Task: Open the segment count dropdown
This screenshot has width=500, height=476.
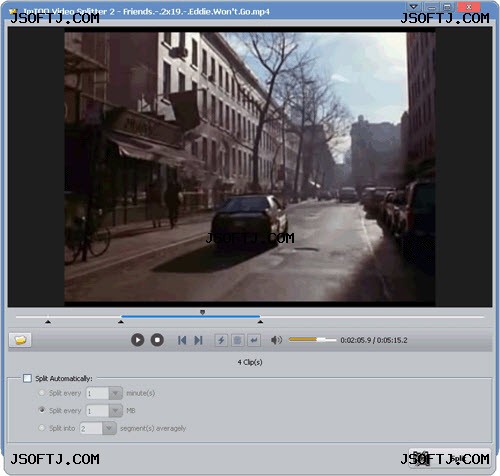Action: pyautogui.click(x=109, y=428)
